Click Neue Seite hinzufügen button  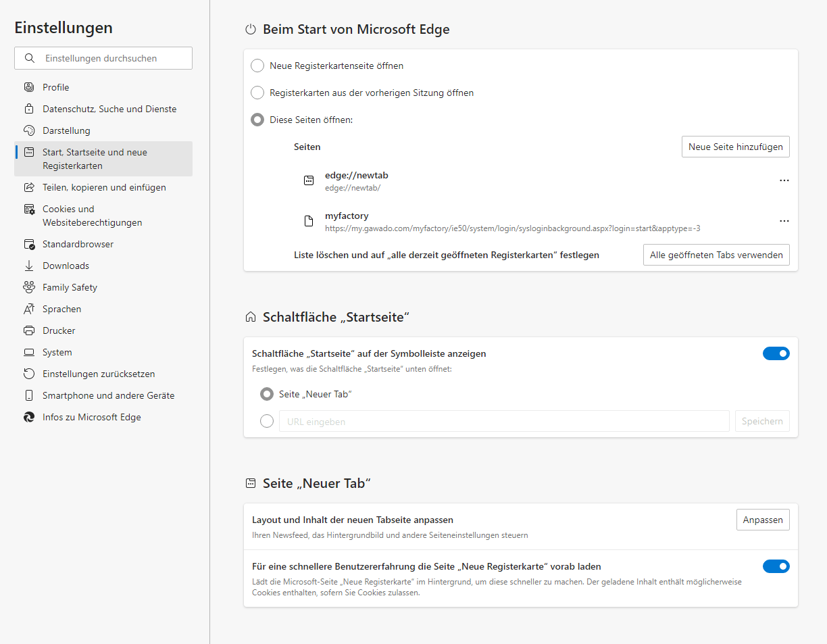736,147
